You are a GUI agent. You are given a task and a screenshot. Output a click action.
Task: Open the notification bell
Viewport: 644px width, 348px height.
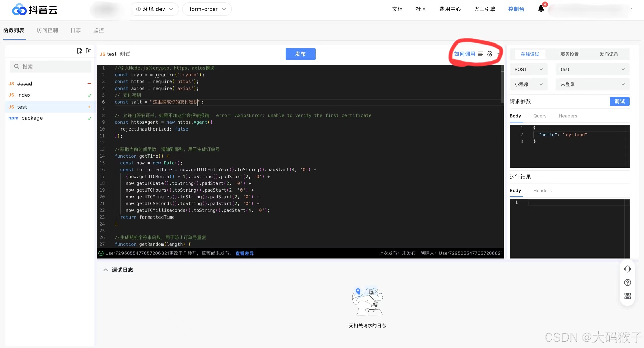(541, 9)
